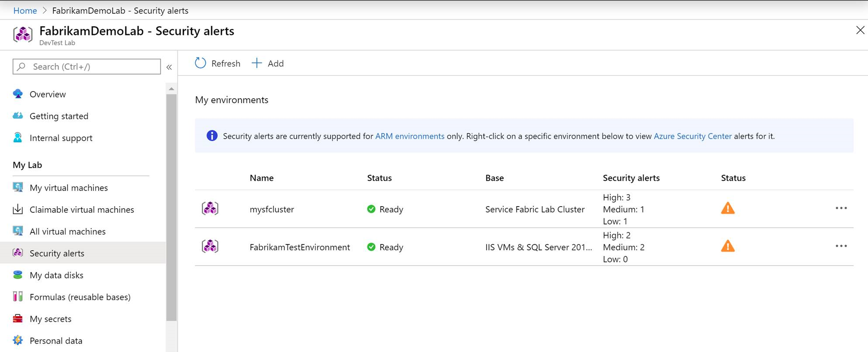Click the Service Fabric Lab Cluster base cell
The image size is (868, 352).
535,210
